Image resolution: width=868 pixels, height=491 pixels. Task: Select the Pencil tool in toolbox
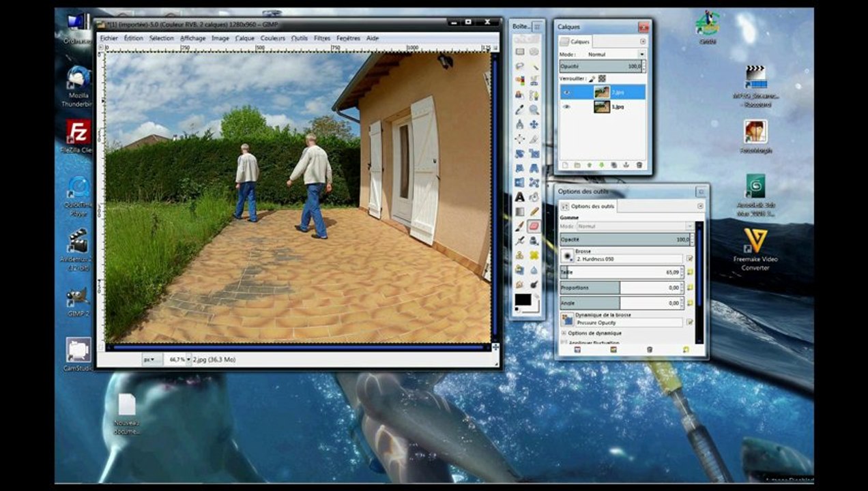click(535, 211)
